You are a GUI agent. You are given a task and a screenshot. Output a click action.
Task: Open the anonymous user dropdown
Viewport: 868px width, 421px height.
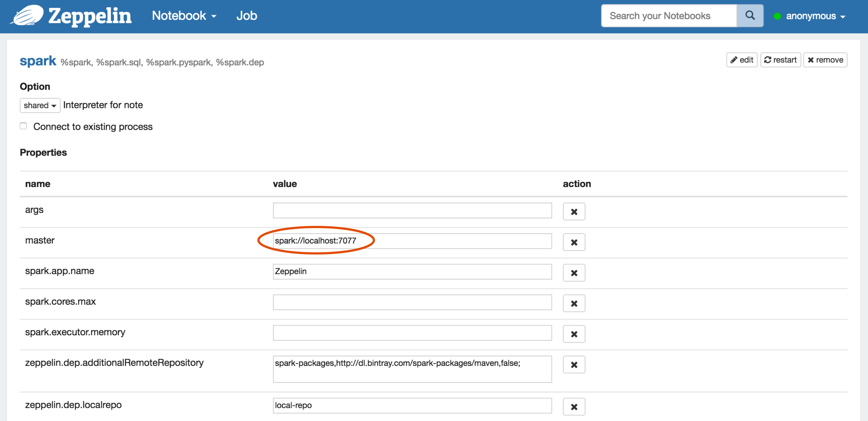(x=815, y=16)
